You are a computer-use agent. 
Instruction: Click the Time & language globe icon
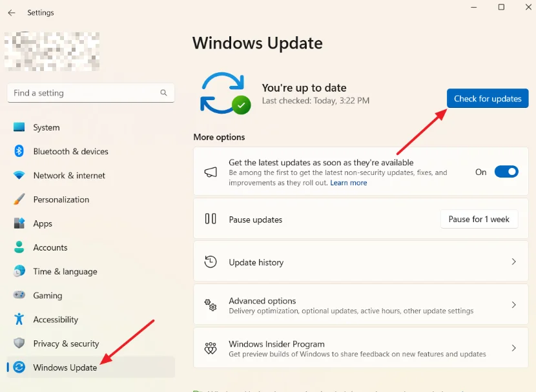(x=19, y=271)
